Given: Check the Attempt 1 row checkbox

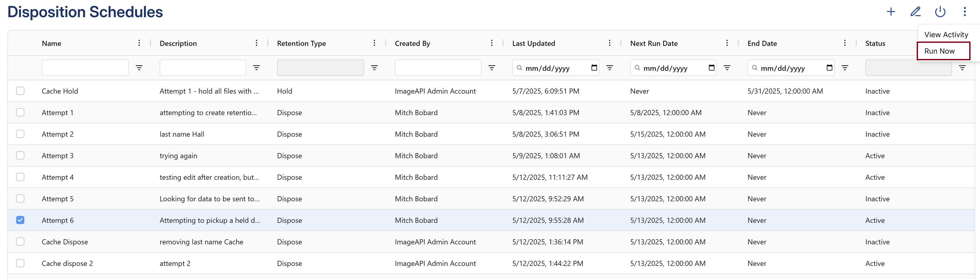Looking at the screenshot, I should click(x=20, y=112).
